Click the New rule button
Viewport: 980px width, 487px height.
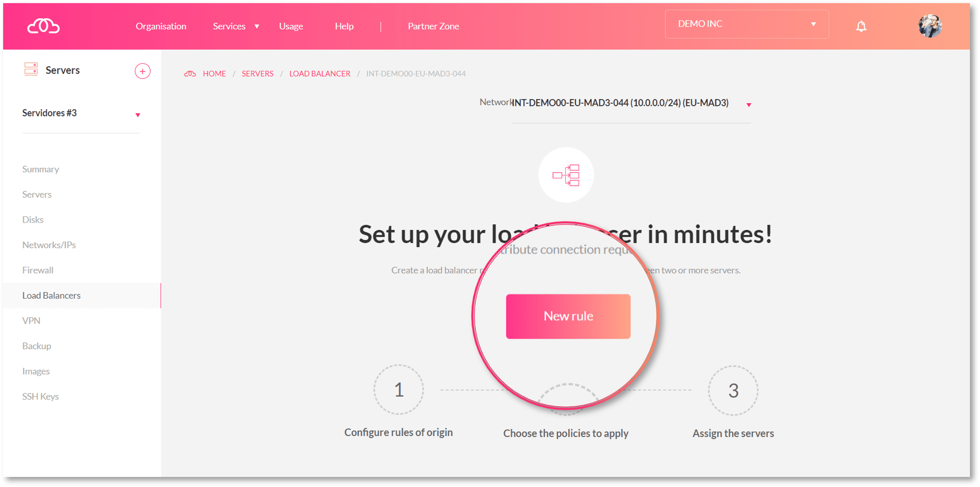click(567, 316)
